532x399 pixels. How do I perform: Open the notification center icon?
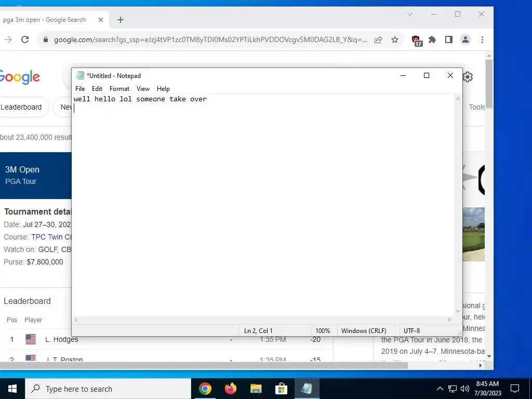(515, 389)
